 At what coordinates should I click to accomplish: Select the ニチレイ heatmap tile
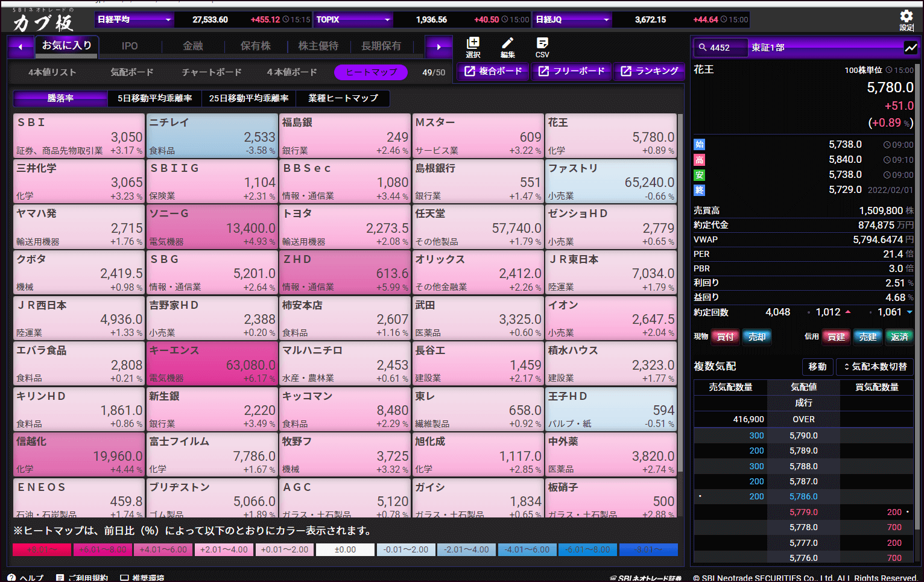point(212,136)
